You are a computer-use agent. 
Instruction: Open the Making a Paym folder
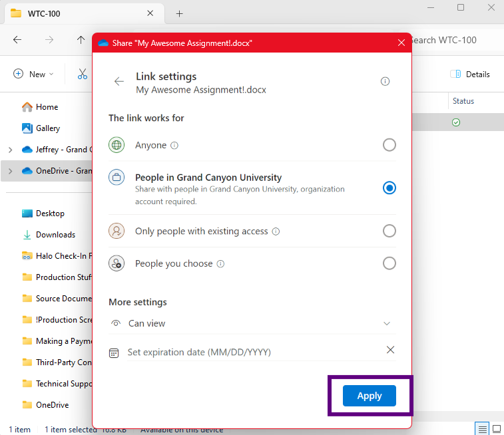57,341
